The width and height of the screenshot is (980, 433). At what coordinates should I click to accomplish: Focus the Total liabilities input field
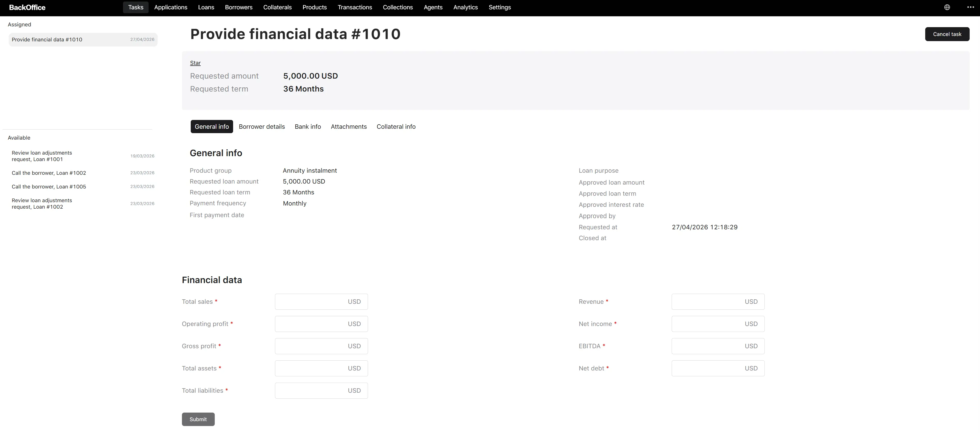coord(321,391)
